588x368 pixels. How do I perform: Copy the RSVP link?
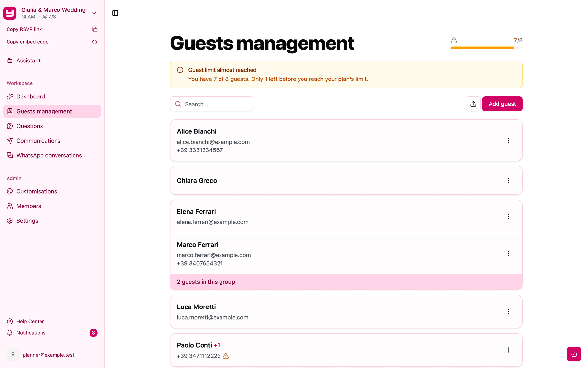tap(52, 29)
